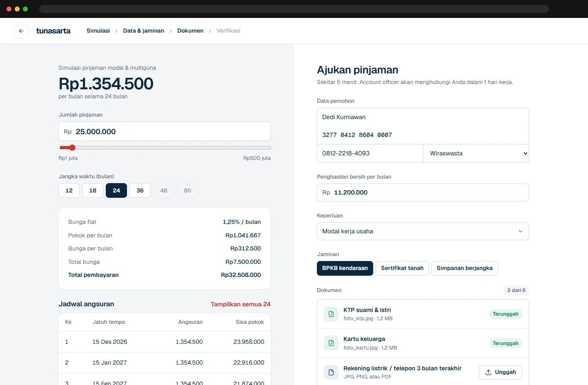Choose BPKB kendaraan as collateral
Viewport: 588px width, 385px height.
345,268
